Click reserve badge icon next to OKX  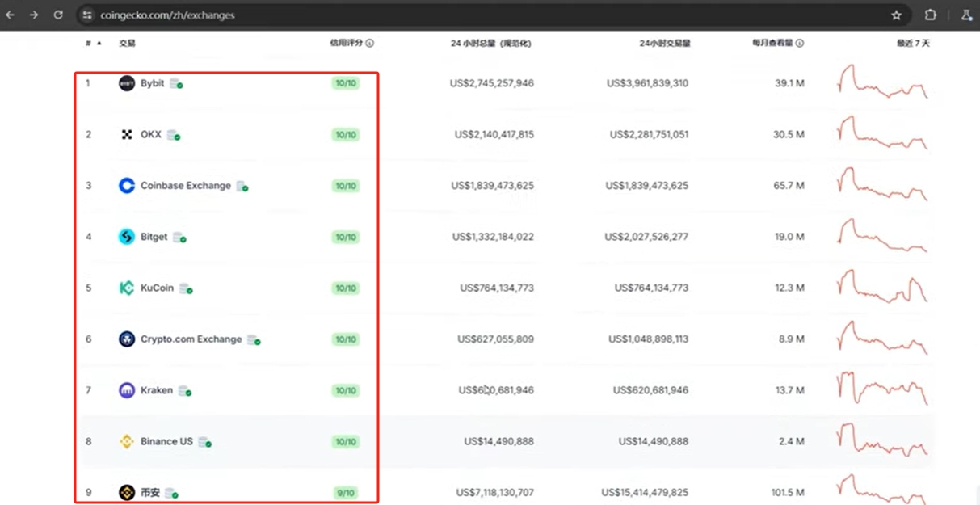click(174, 136)
